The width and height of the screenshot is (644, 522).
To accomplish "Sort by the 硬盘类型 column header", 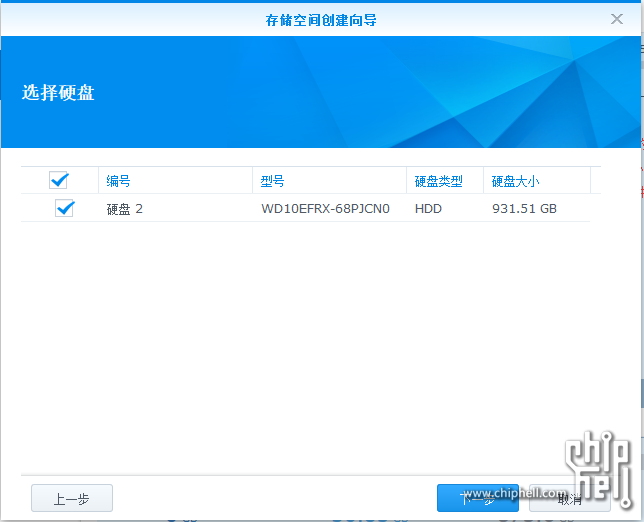I will click(445, 181).
